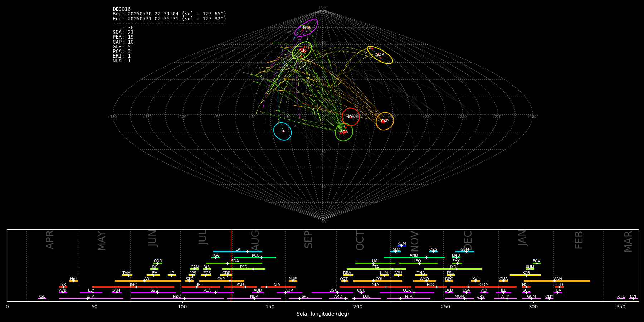The width and height of the screenshot is (644, 322).
Task: Click the cyan ERI activity bar in timeline
Action: [238, 252]
